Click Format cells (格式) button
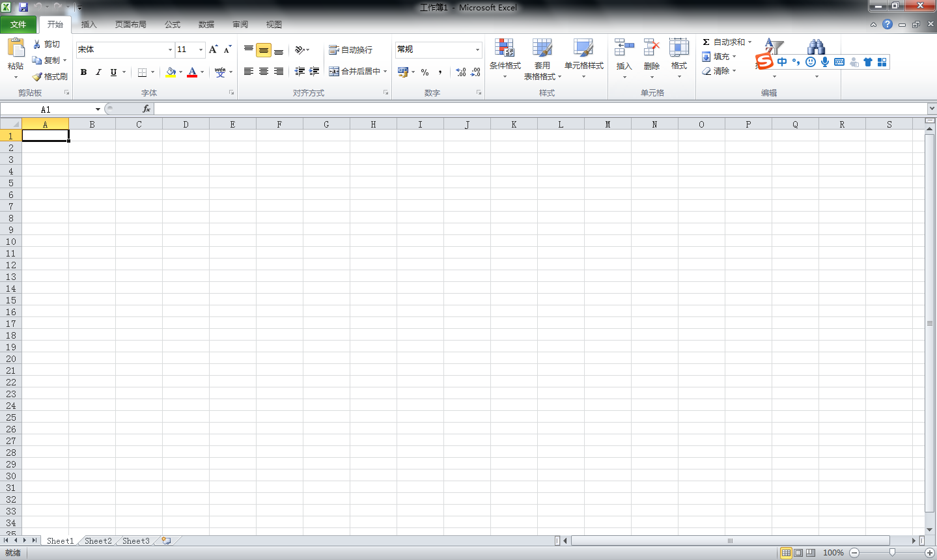This screenshot has width=937, height=560. click(678, 57)
